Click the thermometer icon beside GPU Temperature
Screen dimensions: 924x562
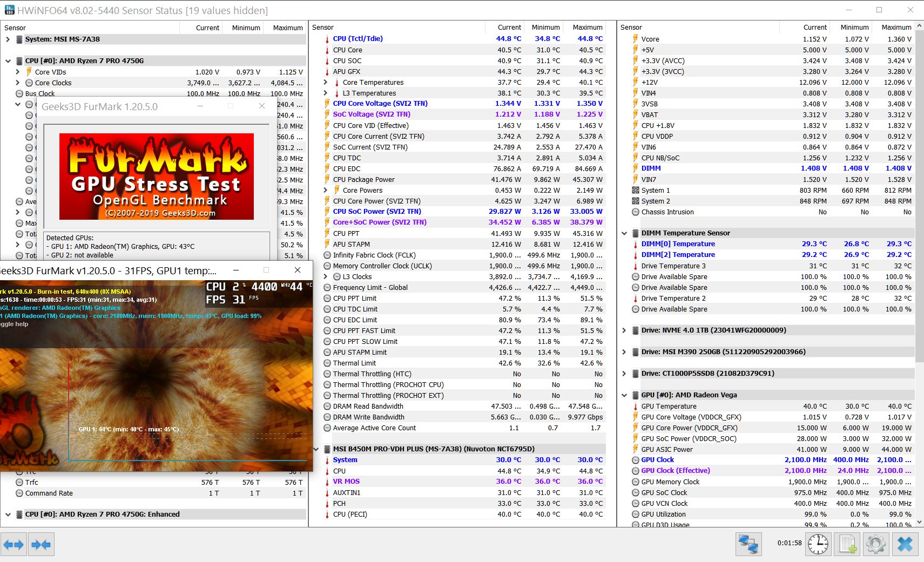coord(636,406)
